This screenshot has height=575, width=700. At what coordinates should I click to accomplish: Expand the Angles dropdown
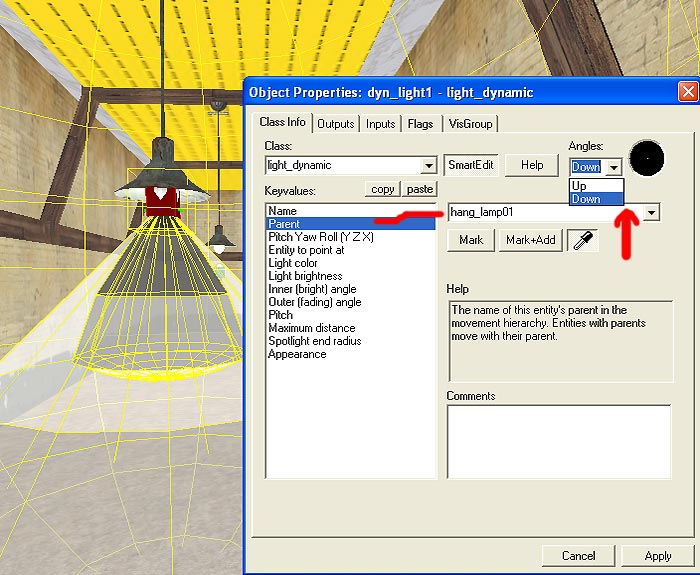[614, 167]
